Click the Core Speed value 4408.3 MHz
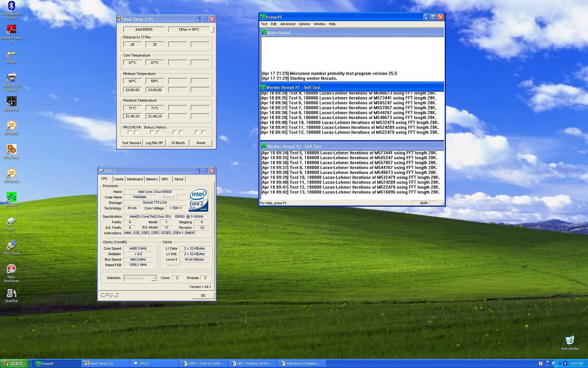 point(138,248)
